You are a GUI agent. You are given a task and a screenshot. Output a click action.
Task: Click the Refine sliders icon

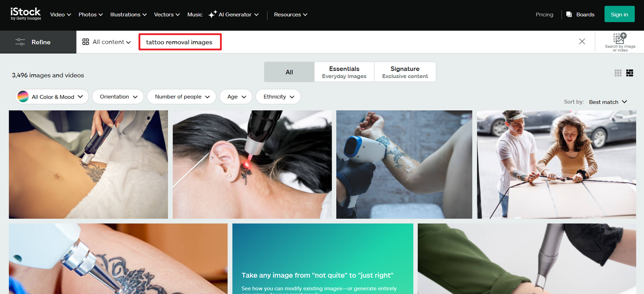[x=20, y=42]
